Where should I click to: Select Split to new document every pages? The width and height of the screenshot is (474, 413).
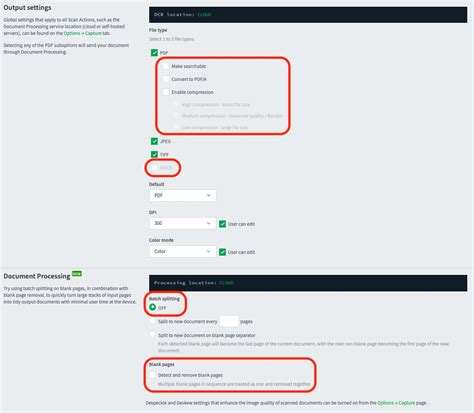pyautogui.click(x=153, y=321)
